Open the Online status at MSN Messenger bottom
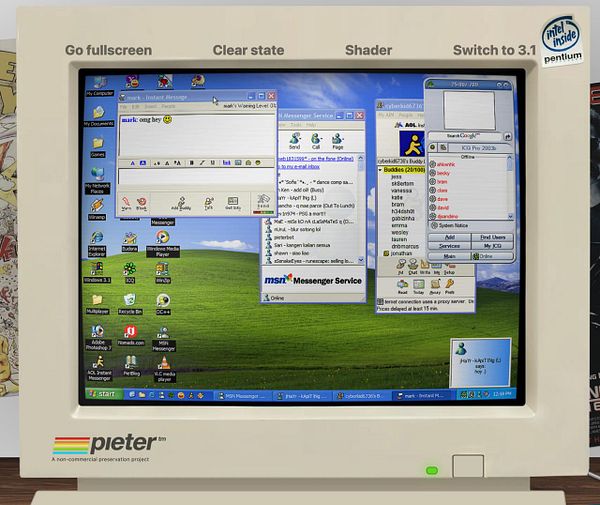 click(274, 298)
